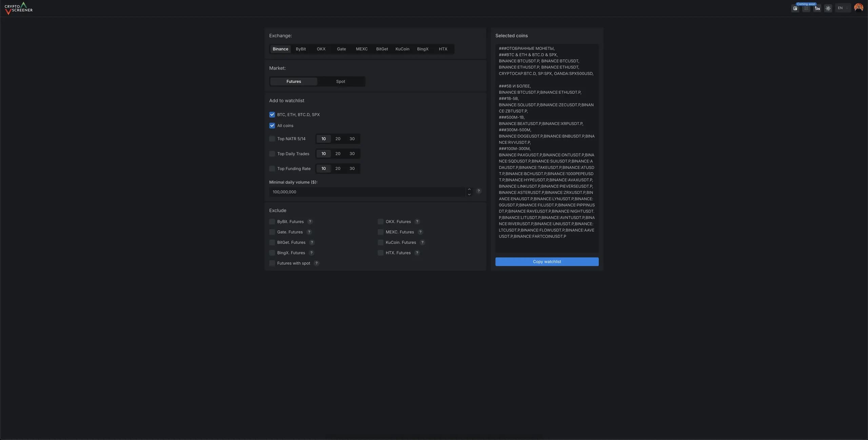
Task: Click the Crypto Screener logo
Action: (x=19, y=8)
